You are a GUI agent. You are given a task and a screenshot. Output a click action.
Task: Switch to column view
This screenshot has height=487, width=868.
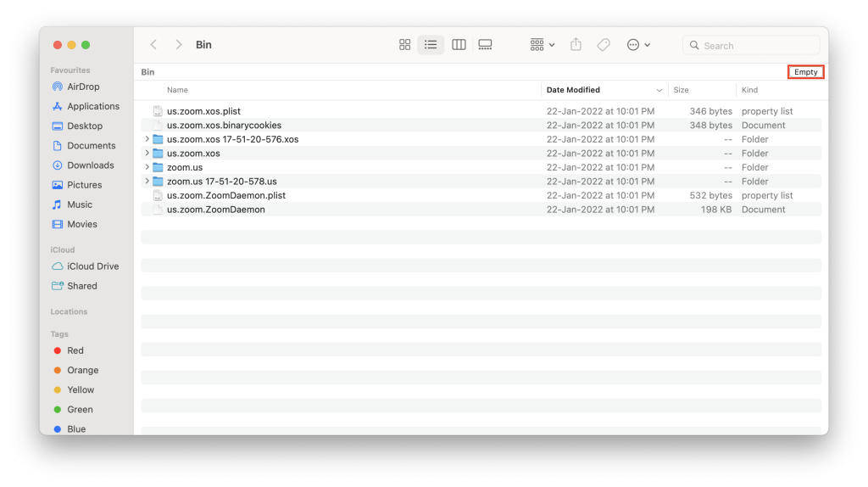pyautogui.click(x=459, y=45)
